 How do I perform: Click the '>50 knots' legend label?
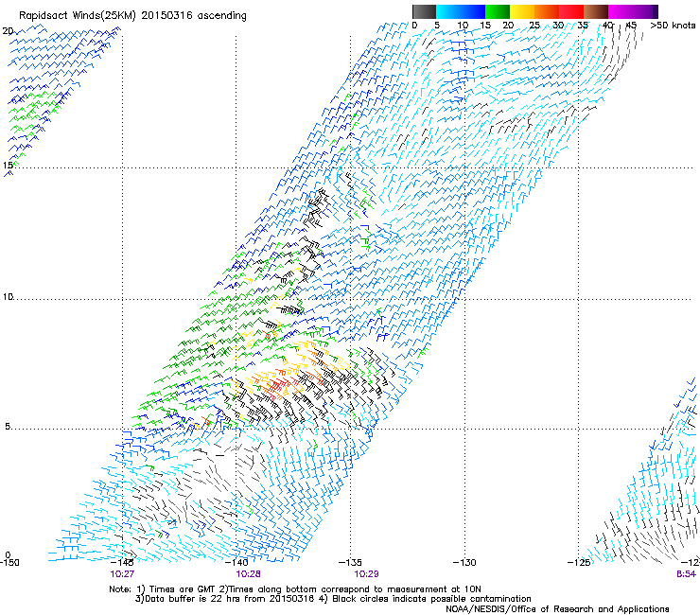(673, 26)
